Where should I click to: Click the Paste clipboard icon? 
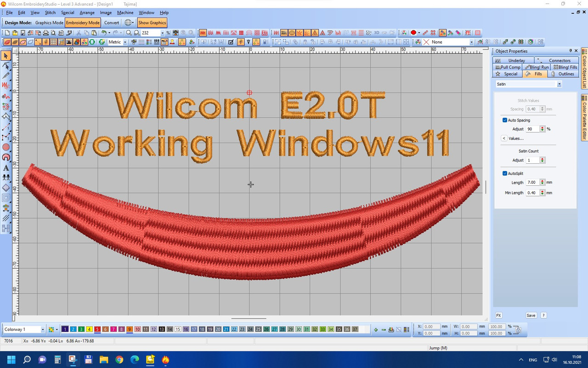[x=94, y=33]
